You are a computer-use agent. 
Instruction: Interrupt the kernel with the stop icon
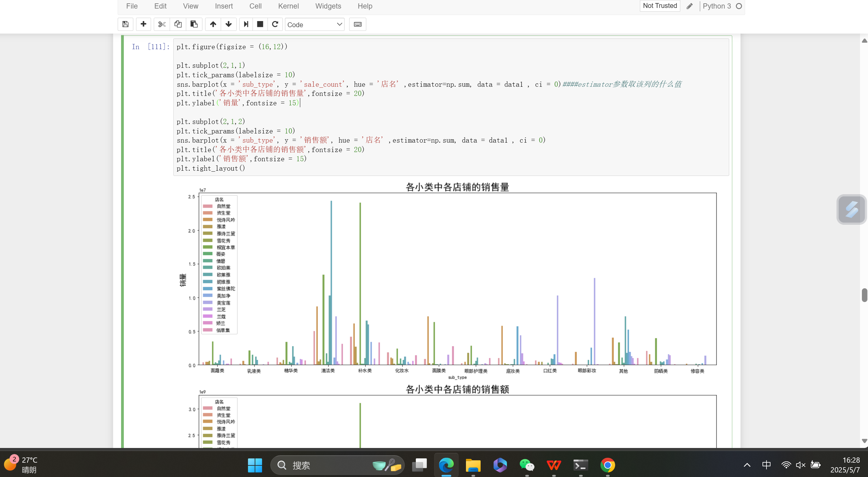[x=260, y=24]
